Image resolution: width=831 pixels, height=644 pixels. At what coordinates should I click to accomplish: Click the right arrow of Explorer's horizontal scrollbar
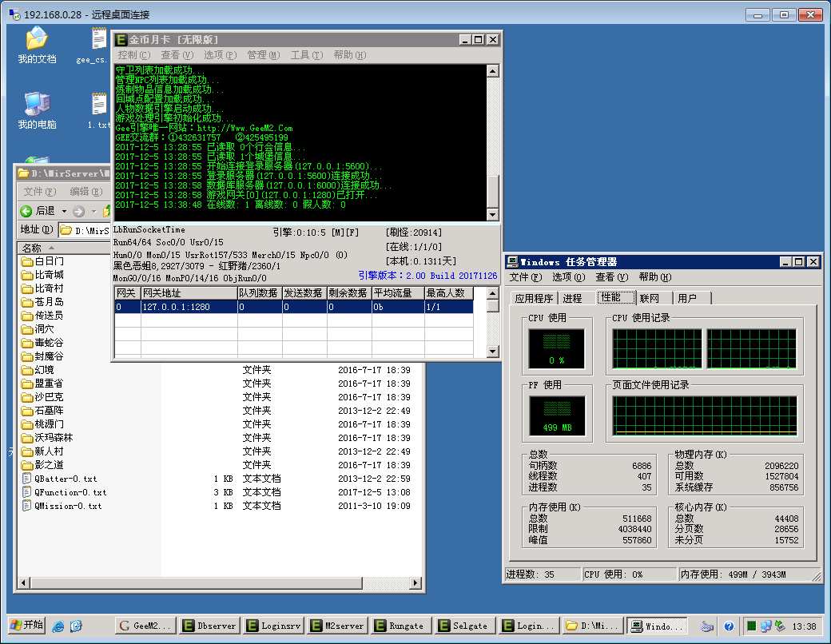(416, 583)
